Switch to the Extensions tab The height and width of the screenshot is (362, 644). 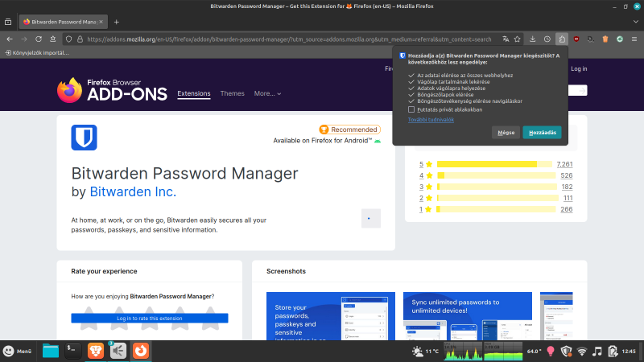coord(194,93)
